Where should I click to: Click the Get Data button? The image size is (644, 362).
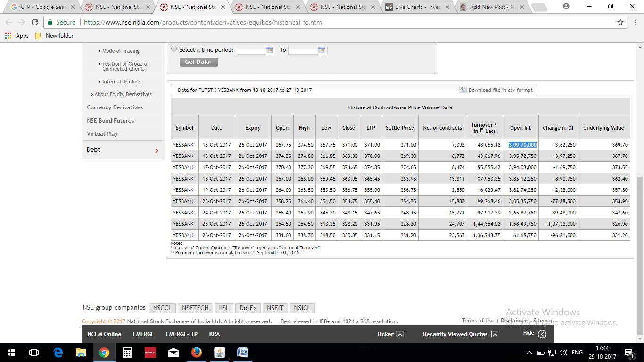click(198, 62)
